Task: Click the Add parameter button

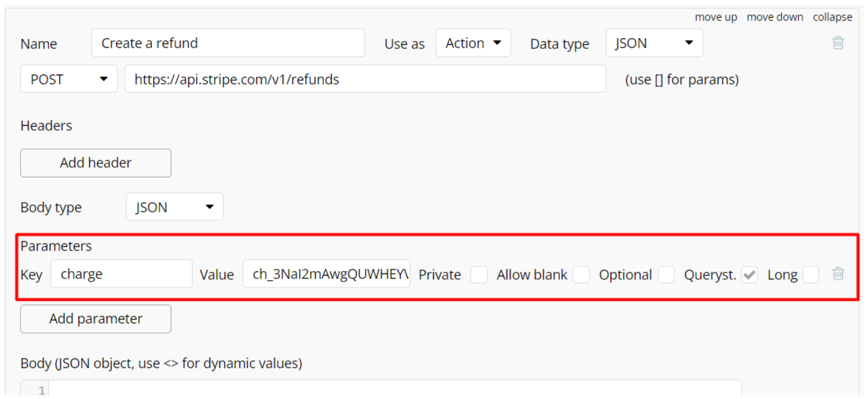Action: [96, 318]
